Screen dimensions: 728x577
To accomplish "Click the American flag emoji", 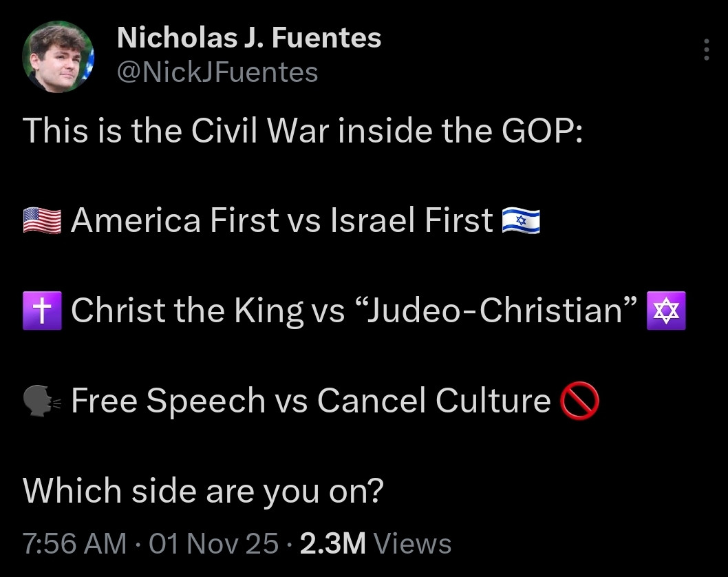I will [x=42, y=221].
